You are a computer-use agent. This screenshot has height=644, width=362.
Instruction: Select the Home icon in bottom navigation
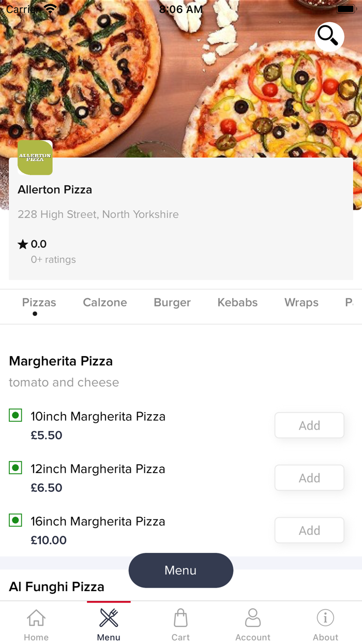click(x=36, y=618)
